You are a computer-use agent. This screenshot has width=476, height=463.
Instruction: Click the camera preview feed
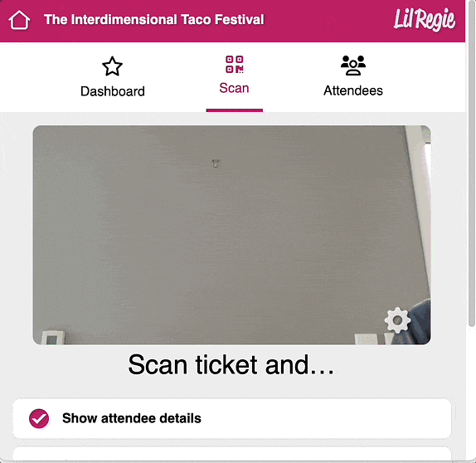click(x=231, y=235)
